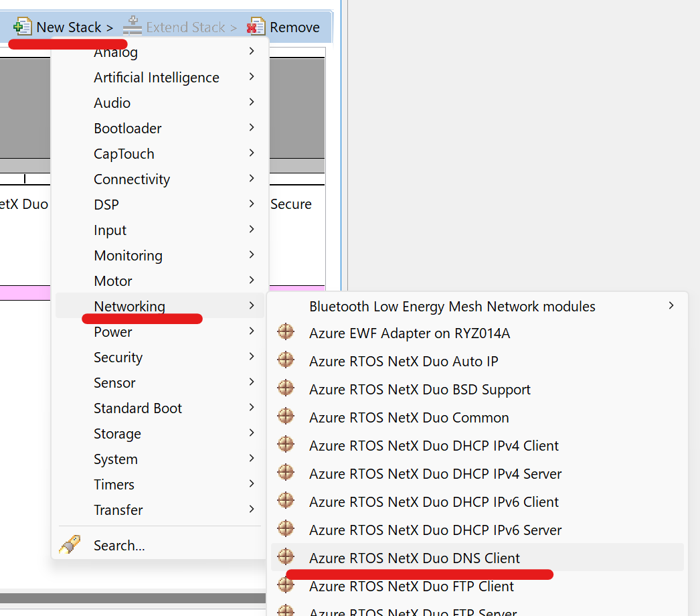Open the Motor category submenu

(160, 281)
